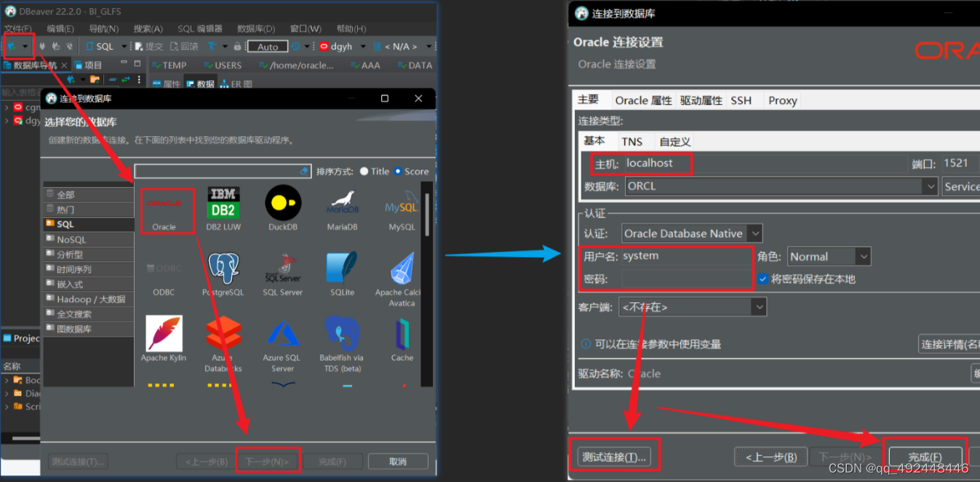This screenshot has height=482, width=980.
Task: Select the Azure SQL Server driver
Action: 282,344
